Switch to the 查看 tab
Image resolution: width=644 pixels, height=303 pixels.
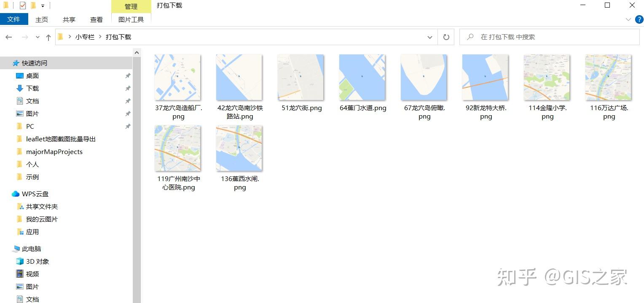pyautogui.click(x=96, y=19)
